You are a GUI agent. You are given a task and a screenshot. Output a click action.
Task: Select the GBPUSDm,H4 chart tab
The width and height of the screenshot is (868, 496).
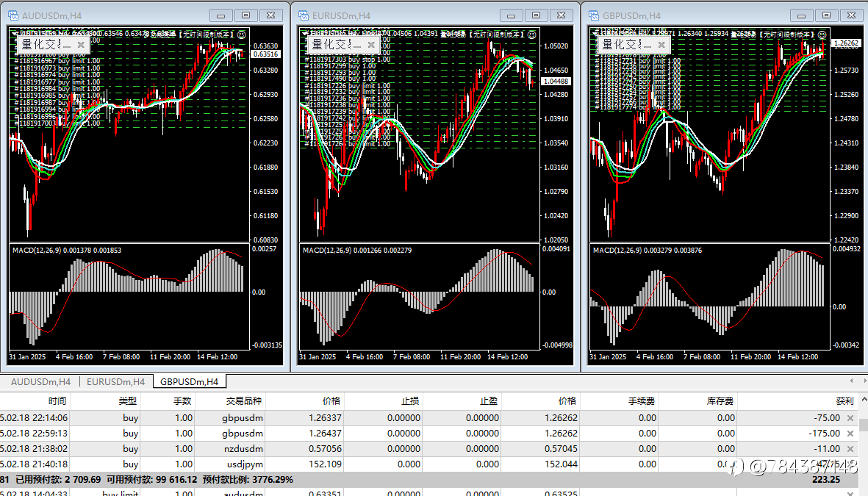coord(190,382)
